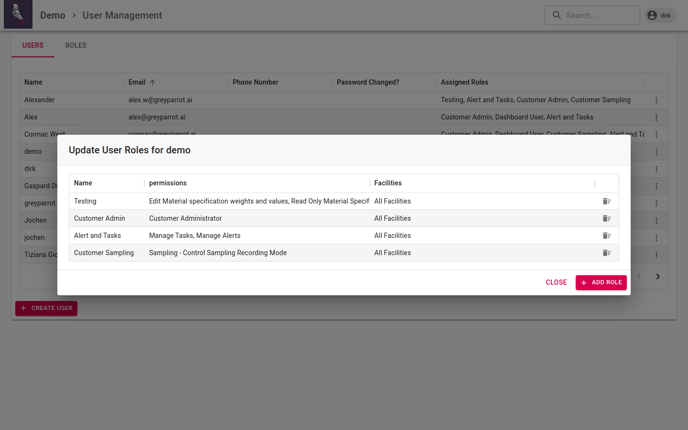Click Testing row's Edit Material specification text

click(x=259, y=201)
